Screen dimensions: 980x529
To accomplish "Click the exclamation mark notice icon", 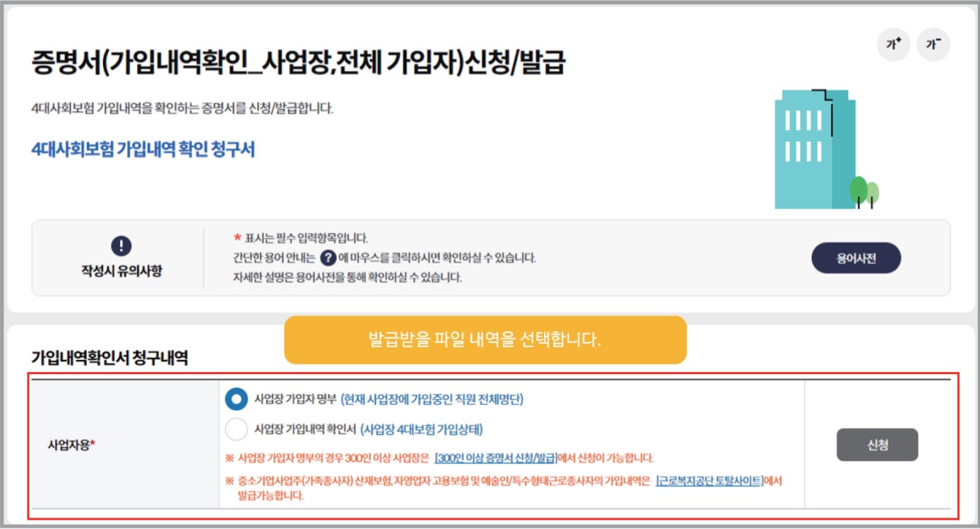I will tap(122, 246).
